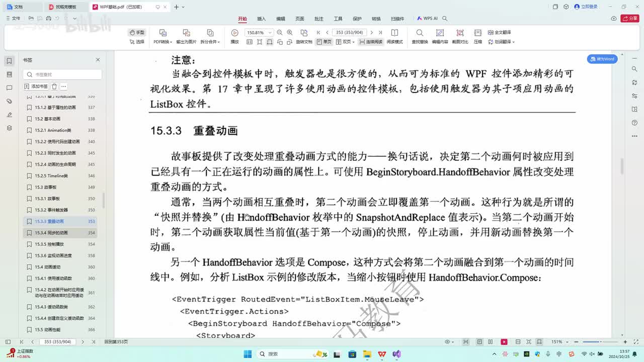Enable 单页 single page view
This screenshot has width=644, height=362.
coord(324,42)
